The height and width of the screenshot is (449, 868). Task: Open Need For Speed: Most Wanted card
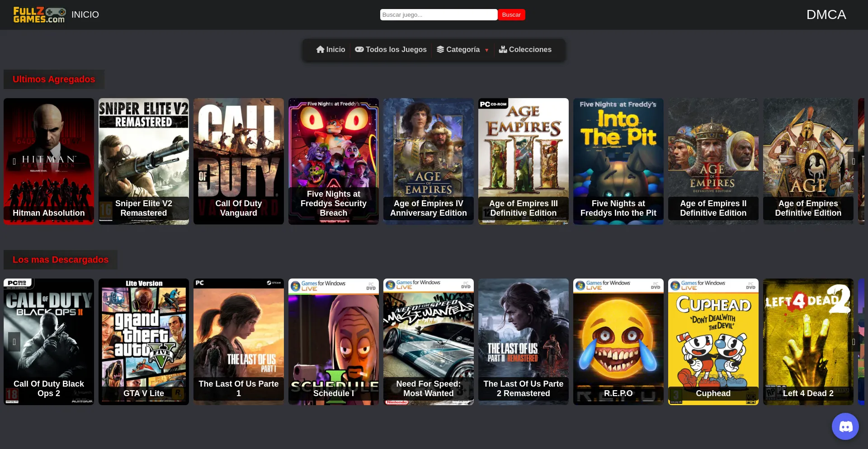[x=429, y=342]
